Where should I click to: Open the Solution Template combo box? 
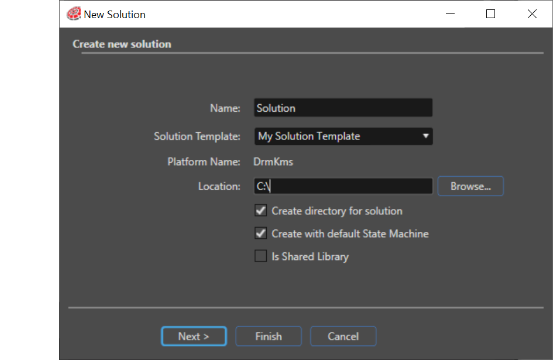click(x=343, y=136)
